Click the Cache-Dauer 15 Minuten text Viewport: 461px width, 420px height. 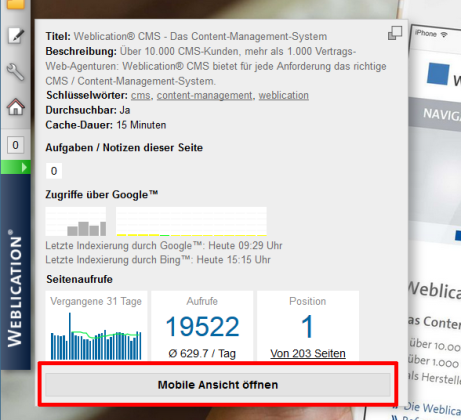[x=106, y=125]
